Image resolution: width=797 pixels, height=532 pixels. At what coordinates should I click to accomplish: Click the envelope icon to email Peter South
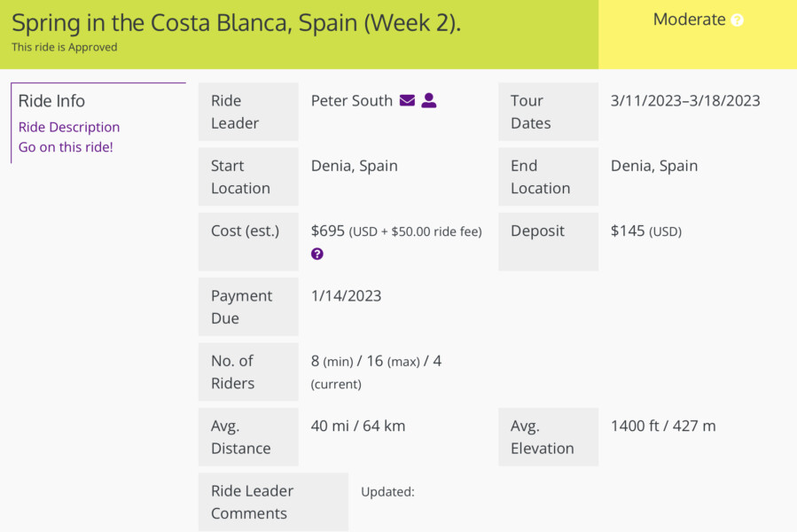(407, 100)
